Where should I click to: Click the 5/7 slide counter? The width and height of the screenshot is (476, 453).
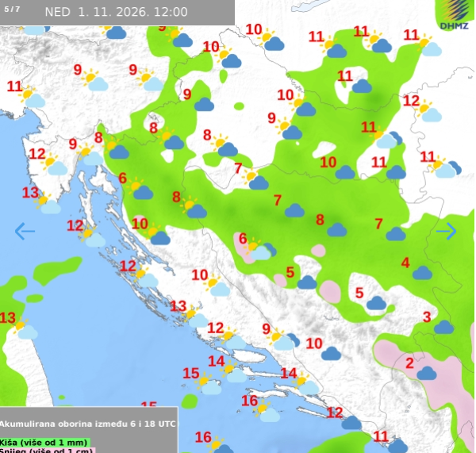tap(12, 9)
